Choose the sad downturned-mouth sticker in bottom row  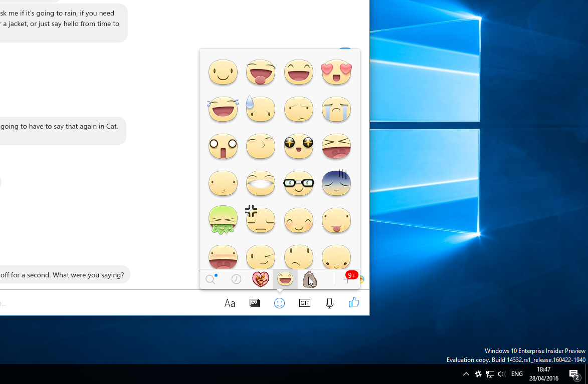point(298,257)
